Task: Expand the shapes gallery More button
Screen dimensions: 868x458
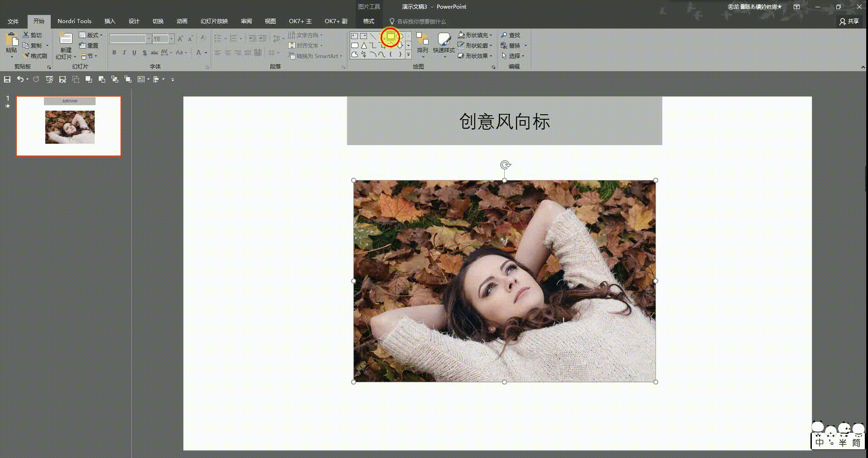Action: click(x=408, y=55)
